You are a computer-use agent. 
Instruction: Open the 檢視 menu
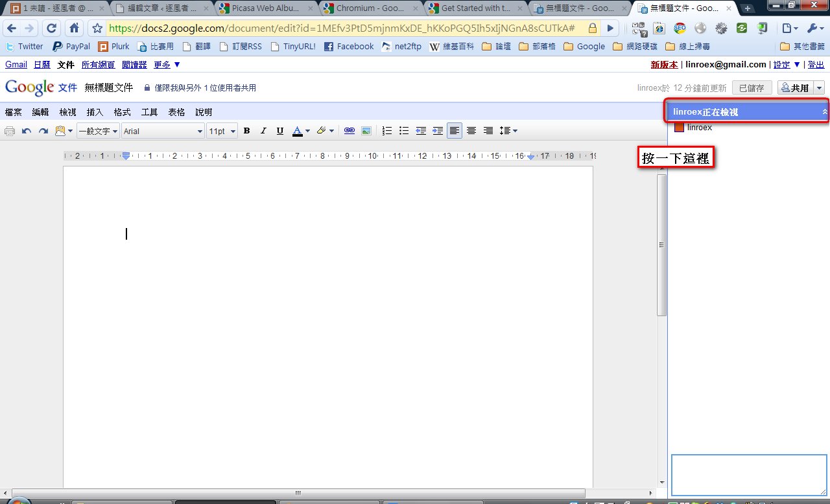pos(67,112)
